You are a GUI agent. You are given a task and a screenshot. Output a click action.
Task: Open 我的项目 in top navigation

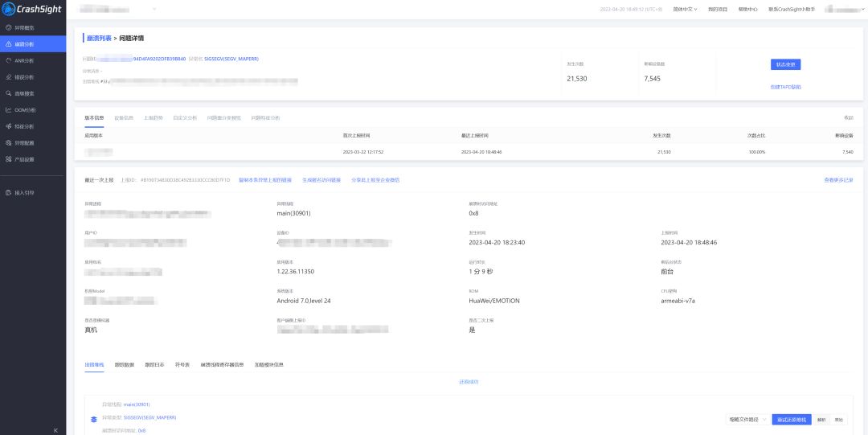coord(718,10)
